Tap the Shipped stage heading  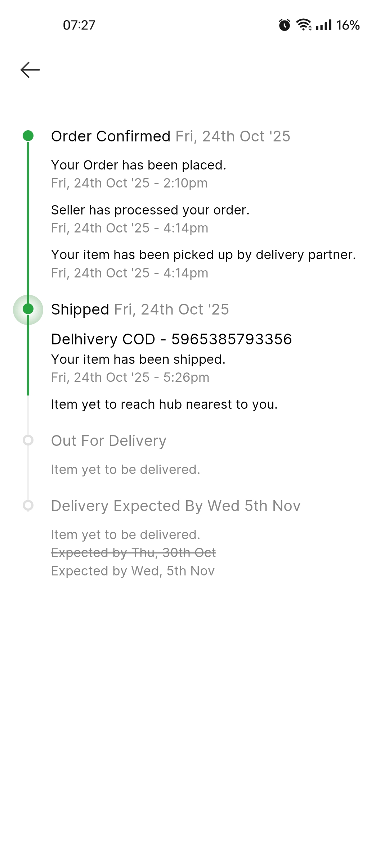80,309
